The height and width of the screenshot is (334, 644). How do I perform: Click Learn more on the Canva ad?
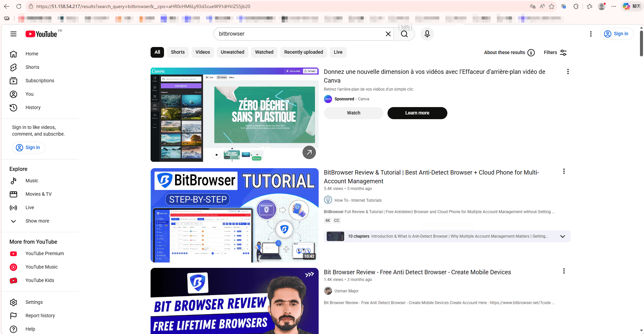point(417,113)
